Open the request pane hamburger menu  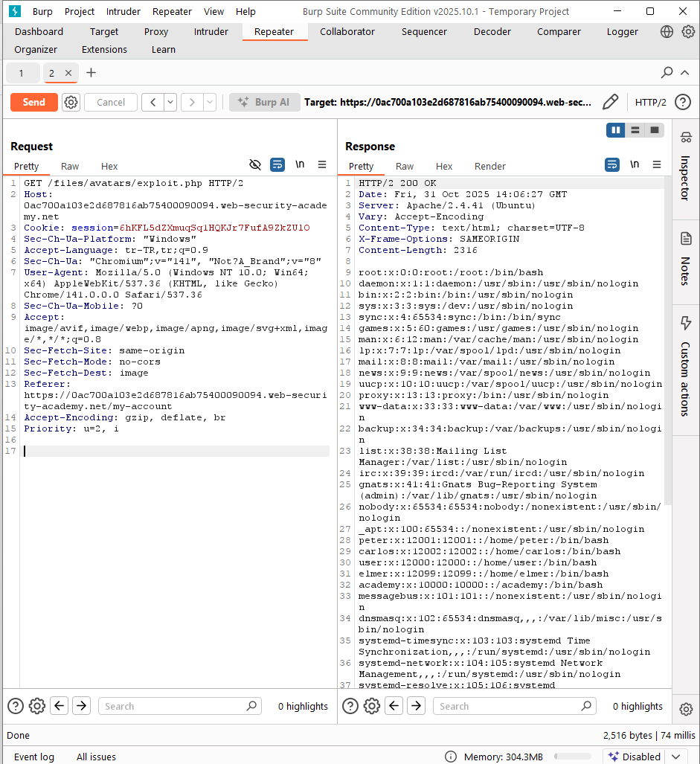tap(322, 164)
